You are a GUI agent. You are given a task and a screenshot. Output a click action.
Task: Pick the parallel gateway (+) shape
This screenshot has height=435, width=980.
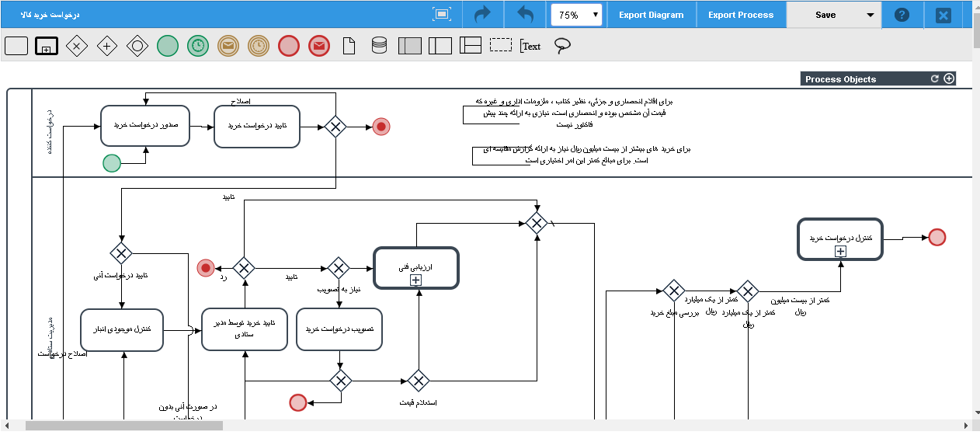point(107,46)
